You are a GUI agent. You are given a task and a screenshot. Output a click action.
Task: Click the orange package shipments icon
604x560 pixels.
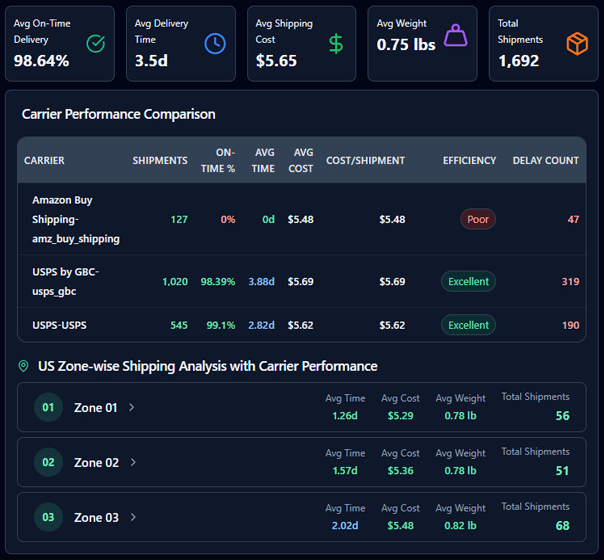(x=577, y=44)
